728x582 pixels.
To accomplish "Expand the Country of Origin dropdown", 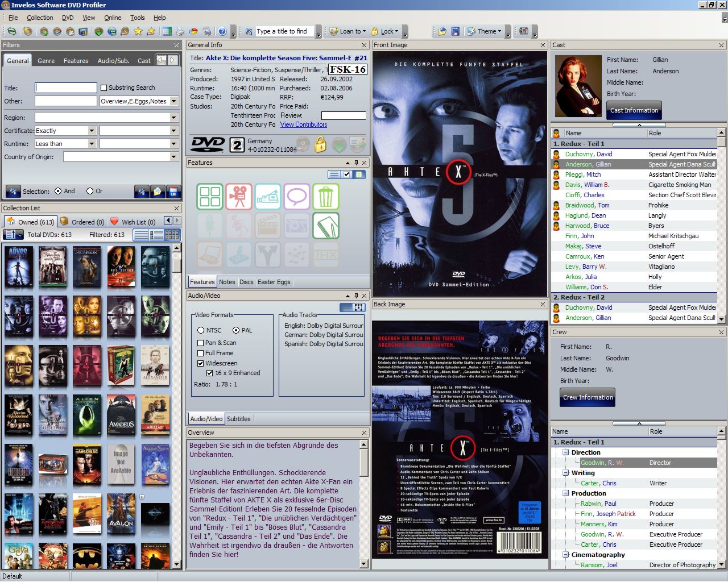I will [174, 157].
